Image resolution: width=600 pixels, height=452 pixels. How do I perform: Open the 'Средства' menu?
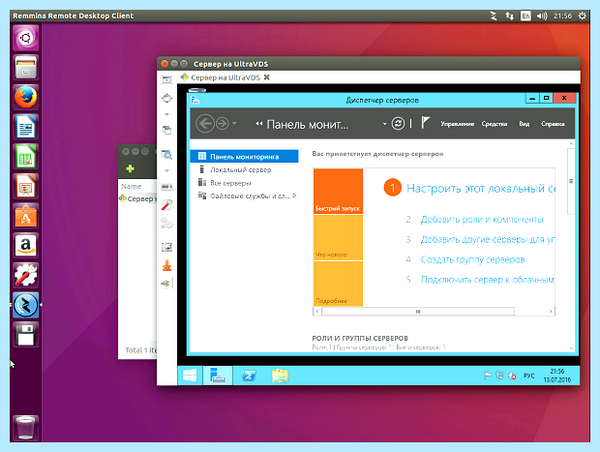click(x=494, y=124)
